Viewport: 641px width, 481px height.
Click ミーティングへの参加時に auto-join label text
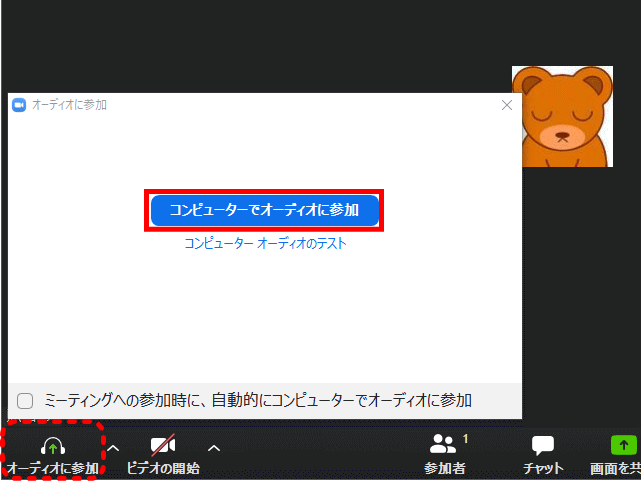click(258, 400)
